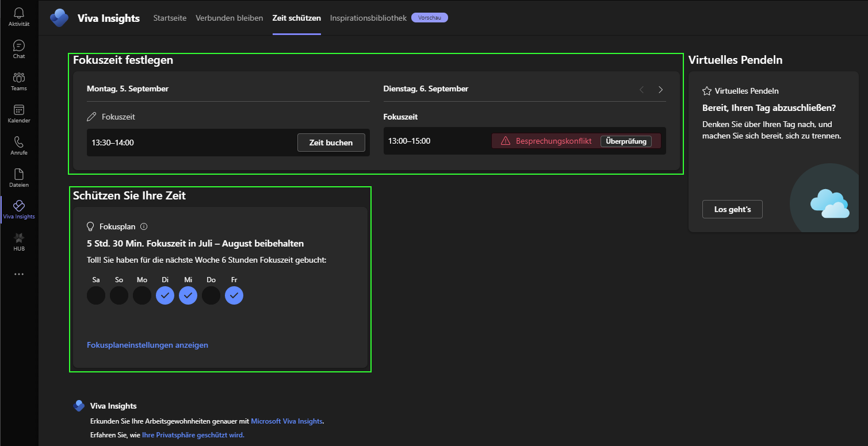868x446 pixels.
Task: Click the Fokusplan info icon
Action: (144, 226)
